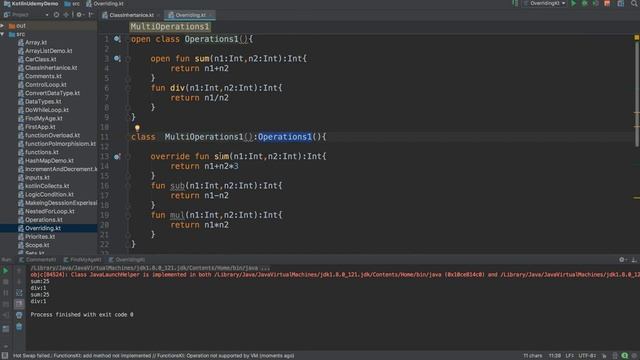Run the Overriding configuration with the green play icon
Image resolution: width=640 pixels, height=360 pixels.
point(573,4)
